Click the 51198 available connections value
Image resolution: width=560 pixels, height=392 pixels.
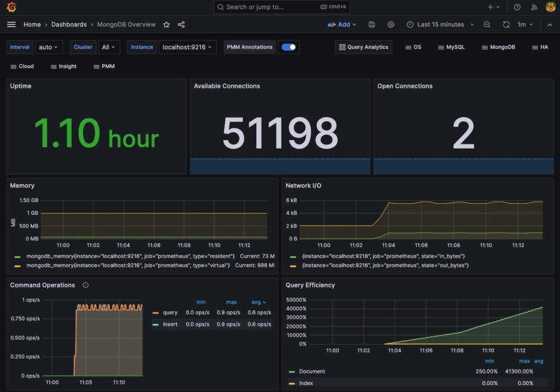280,133
